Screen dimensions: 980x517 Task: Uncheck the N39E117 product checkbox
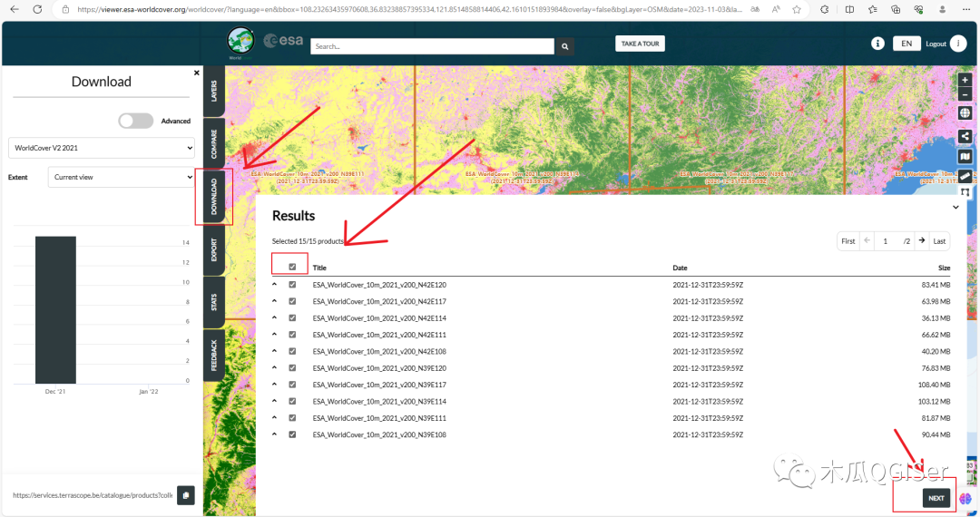point(292,385)
